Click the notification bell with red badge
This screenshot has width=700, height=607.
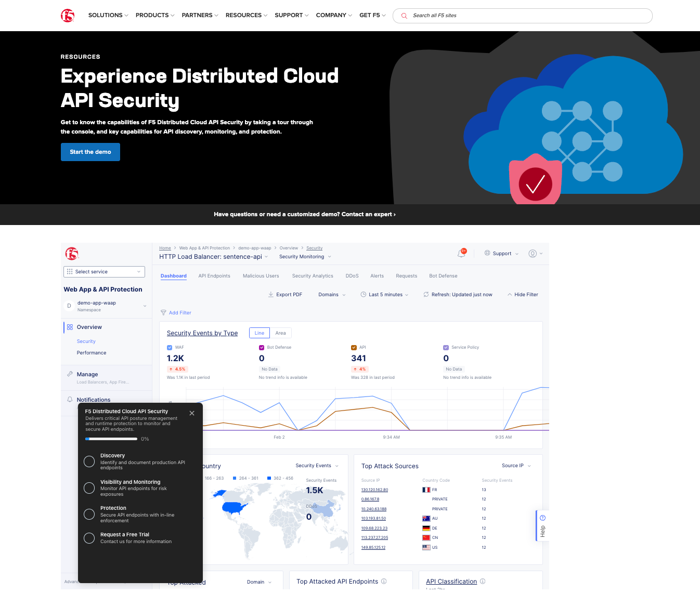click(x=461, y=253)
